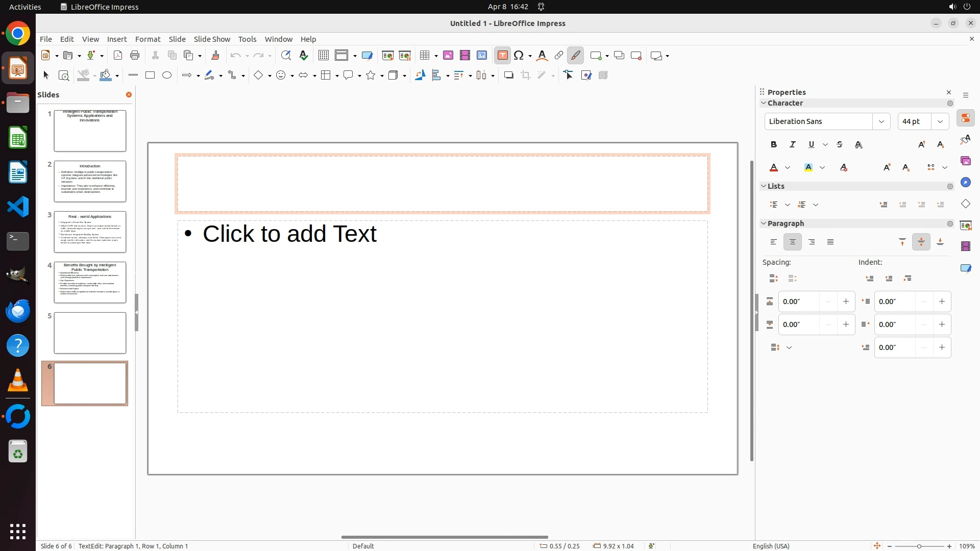This screenshot has height=551, width=980.
Task: Select the Rectangle drawing tool
Action: (x=150, y=76)
